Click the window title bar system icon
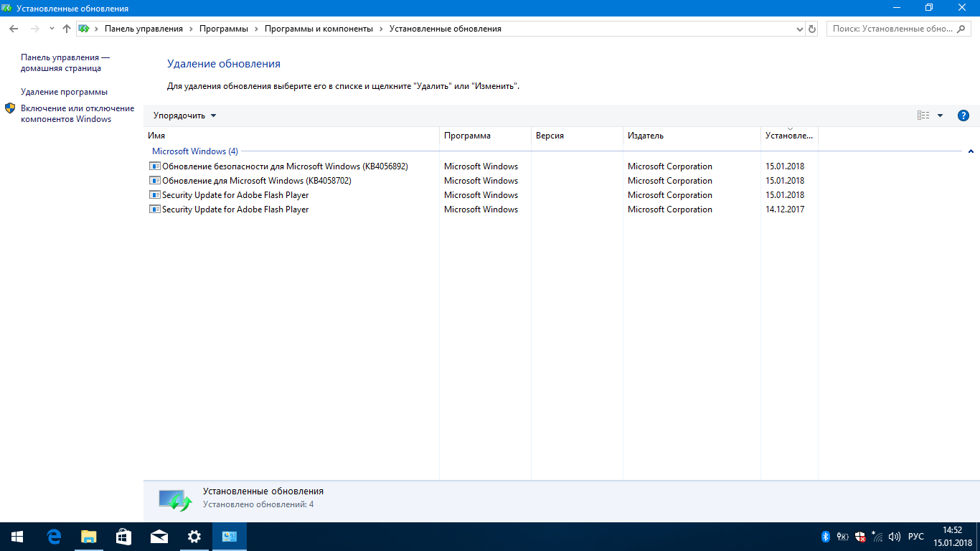980x551 pixels. pyautogui.click(x=8, y=8)
